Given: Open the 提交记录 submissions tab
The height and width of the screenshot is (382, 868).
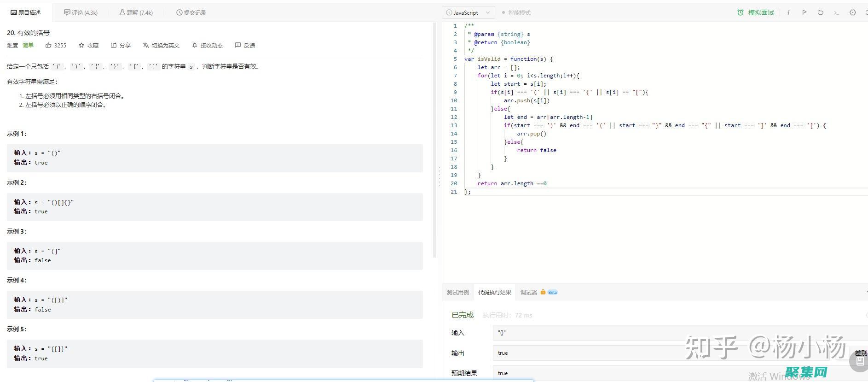Looking at the screenshot, I should 191,12.
